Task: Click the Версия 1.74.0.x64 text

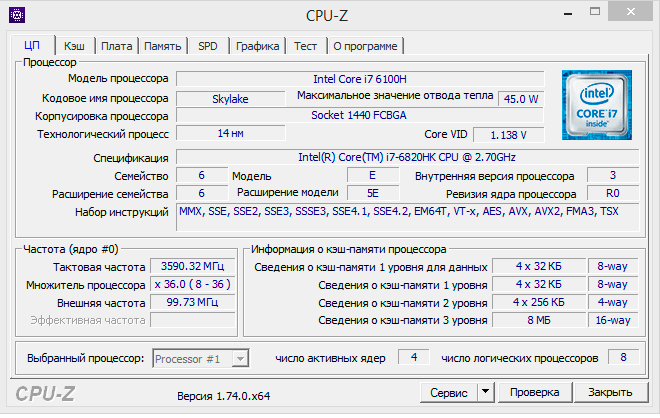Action: (224, 396)
